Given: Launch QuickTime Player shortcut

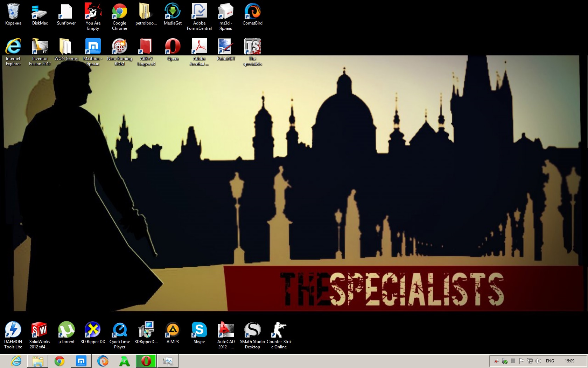Looking at the screenshot, I should coord(120,335).
